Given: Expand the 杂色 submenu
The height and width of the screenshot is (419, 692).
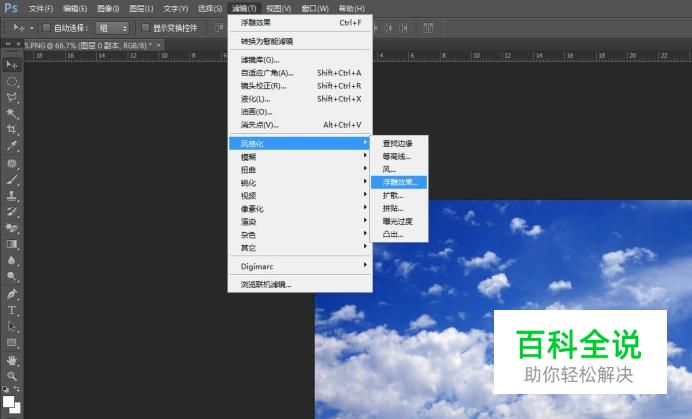Looking at the screenshot, I should (x=300, y=234).
